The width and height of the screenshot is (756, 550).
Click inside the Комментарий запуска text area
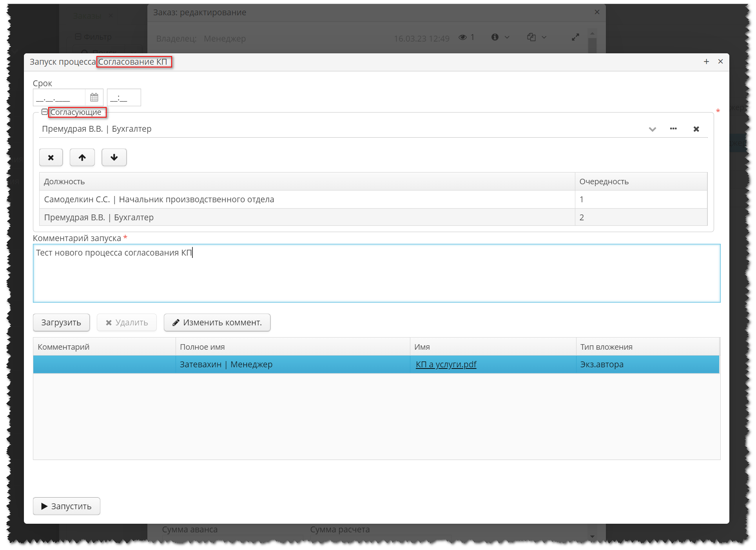point(376,273)
